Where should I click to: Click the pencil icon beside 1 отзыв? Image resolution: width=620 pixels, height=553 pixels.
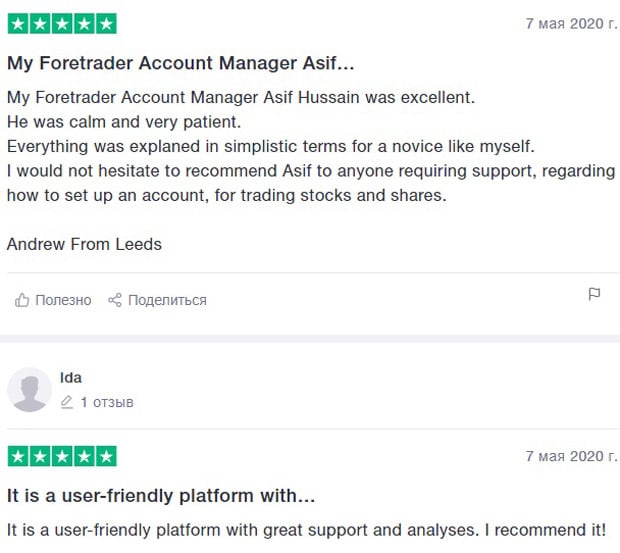coord(67,402)
